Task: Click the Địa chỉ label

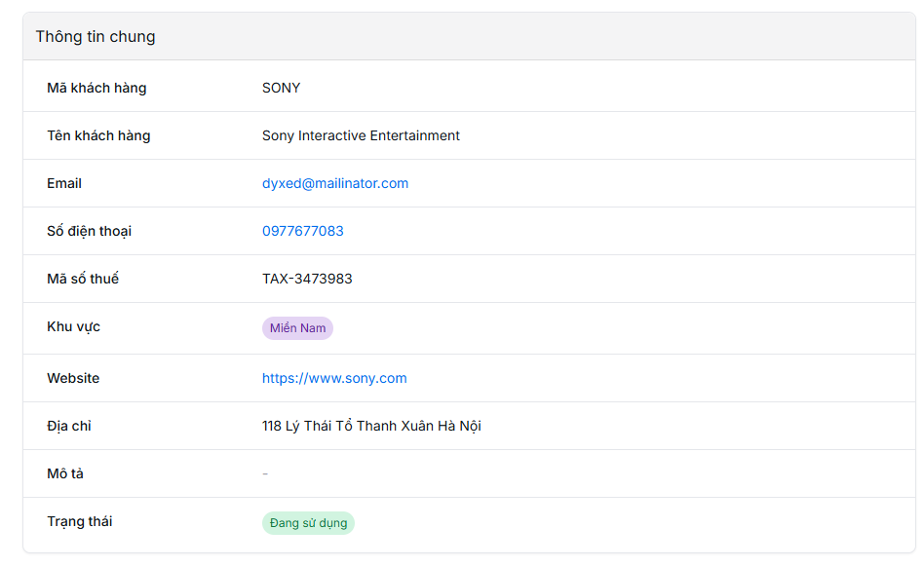Action: (x=69, y=426)
